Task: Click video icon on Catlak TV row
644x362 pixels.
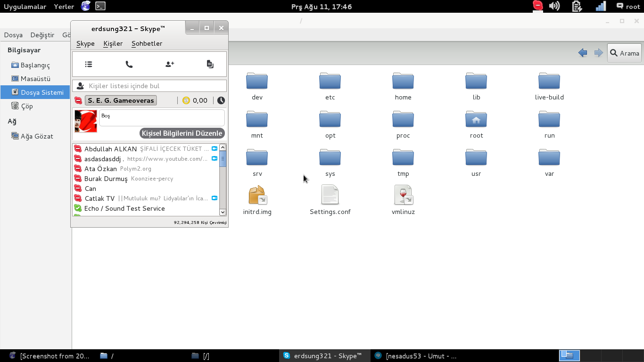Action: (215, 198)
